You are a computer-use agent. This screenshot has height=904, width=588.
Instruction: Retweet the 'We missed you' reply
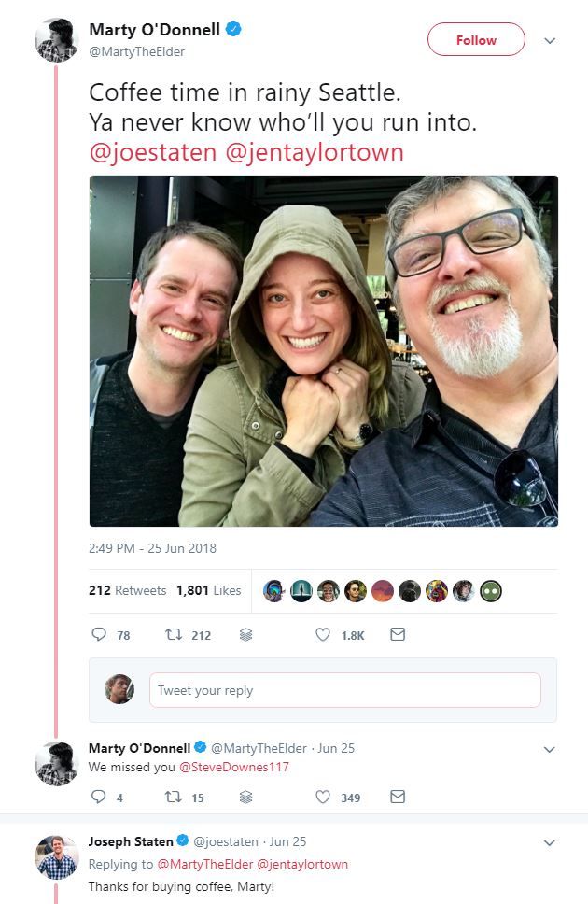coord(174,797)
